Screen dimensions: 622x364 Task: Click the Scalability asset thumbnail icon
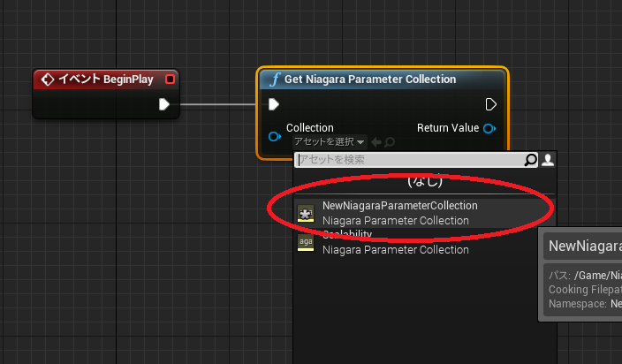pyautogui.click(x=306, y=243)
